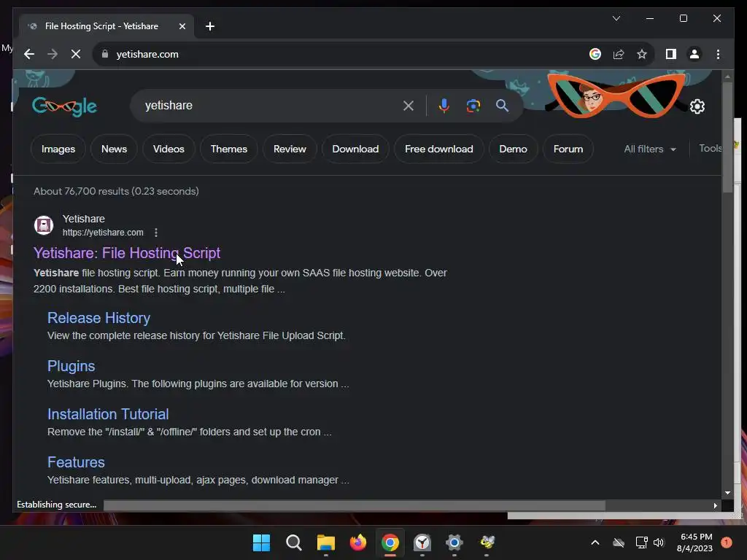Submit search with magnifier icon
This screenshot has height=560, width=747.
[x=502, y=106]
